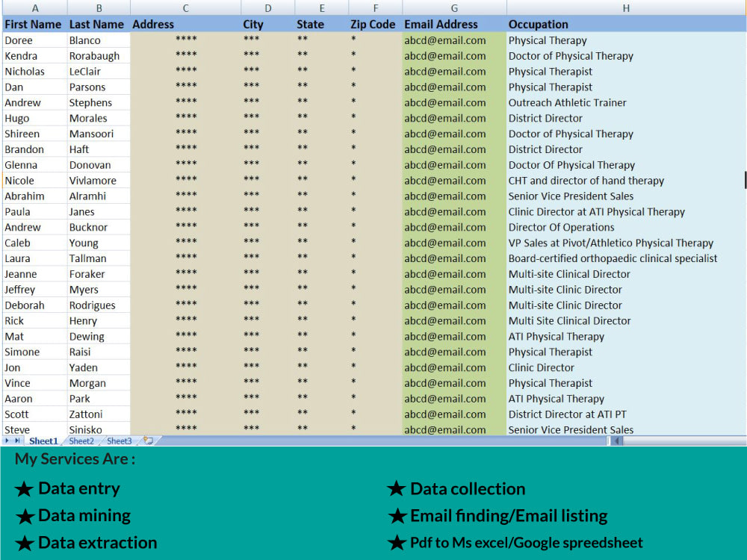This screenshot has height=560, width=747.
Task: Click Multi-site Clinical Director cell
Action: [x=626, y=274]
